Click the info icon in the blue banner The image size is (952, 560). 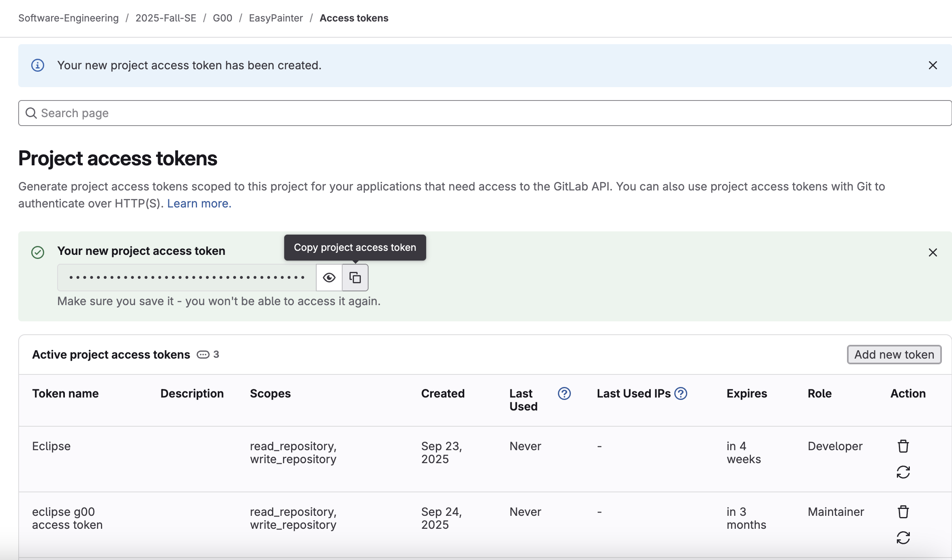pos(38,65)
